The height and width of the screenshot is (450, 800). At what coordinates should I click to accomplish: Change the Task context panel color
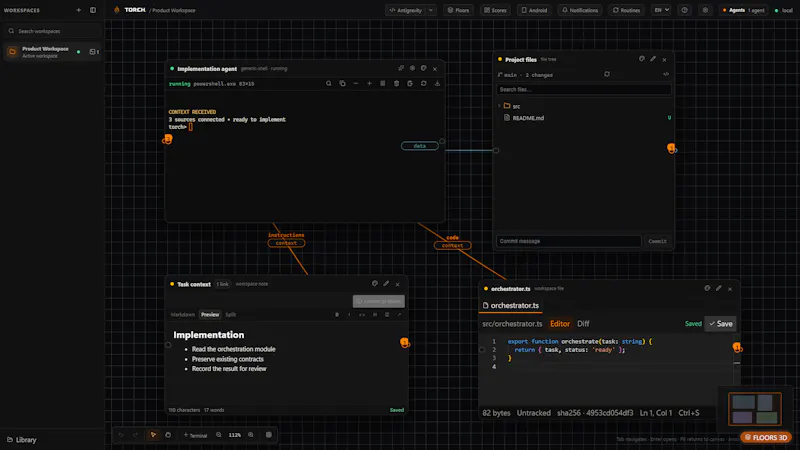click(x=375, y=284)
